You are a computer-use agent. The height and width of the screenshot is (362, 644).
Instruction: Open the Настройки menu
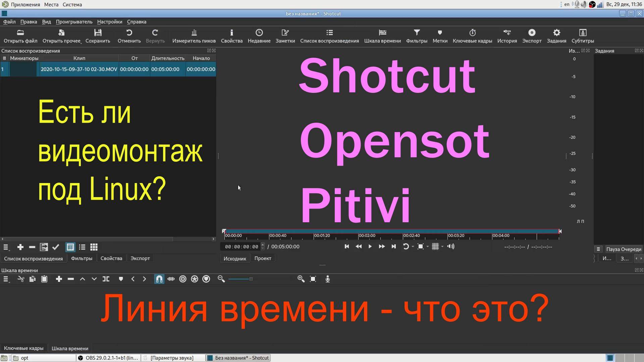point(109,22)
